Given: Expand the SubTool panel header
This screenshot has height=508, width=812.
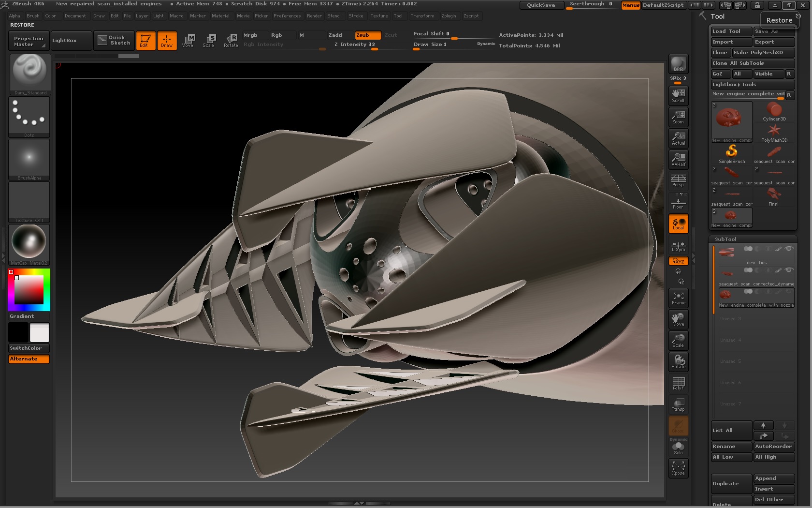Looking at the screenshot, I should coord(725,239).
